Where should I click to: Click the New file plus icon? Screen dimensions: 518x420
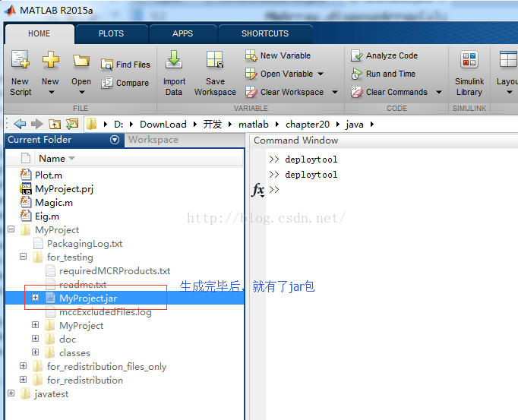pos(51,59)
